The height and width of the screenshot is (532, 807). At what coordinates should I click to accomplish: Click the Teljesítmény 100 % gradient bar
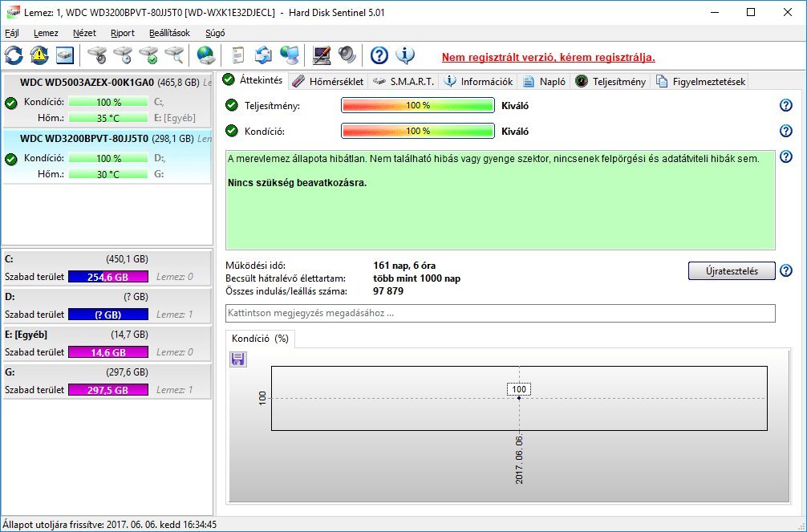point(417,106)
